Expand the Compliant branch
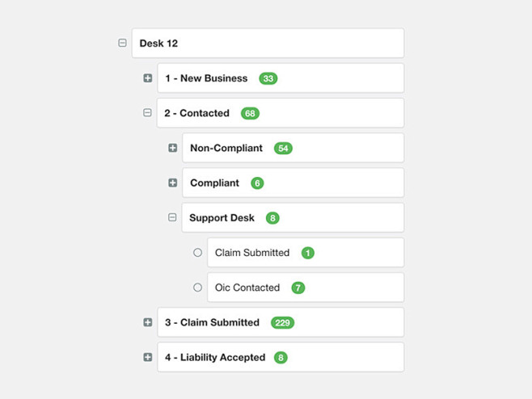Image resolution: width=532 pixels, height=399 pixels. 172,183
